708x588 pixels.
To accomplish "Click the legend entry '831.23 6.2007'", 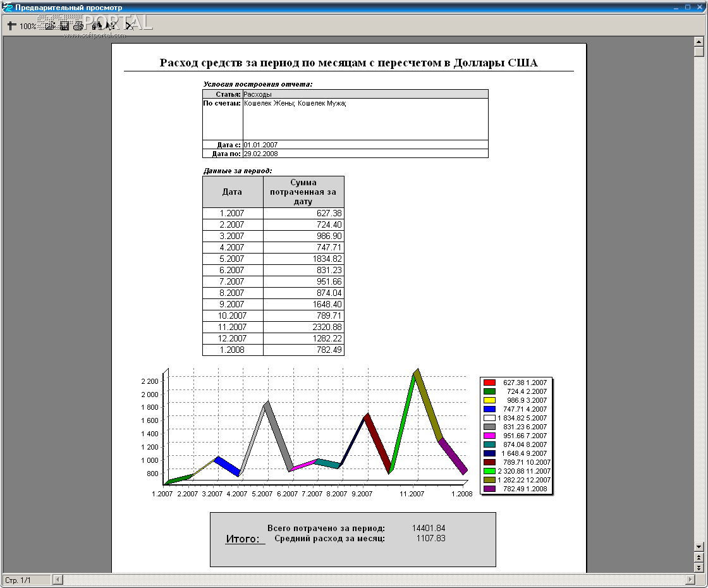I will (525, 427).
